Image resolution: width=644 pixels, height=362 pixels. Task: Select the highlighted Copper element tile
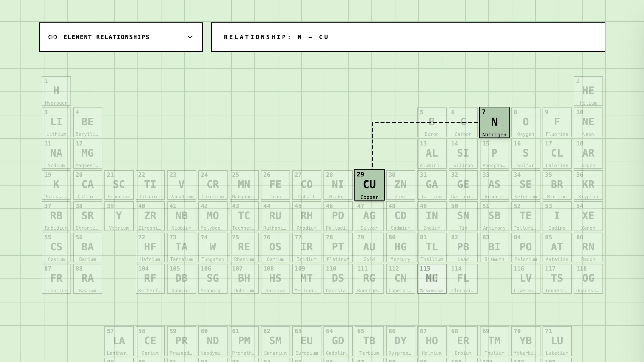click(369, 185)
